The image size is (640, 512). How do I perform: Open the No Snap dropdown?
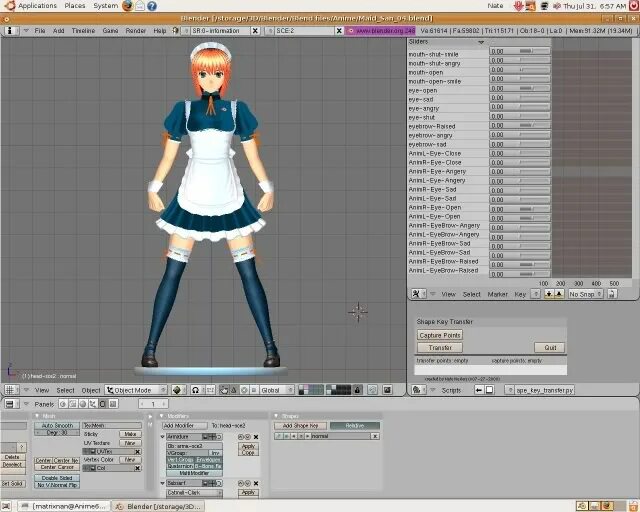tap(586, 294)
